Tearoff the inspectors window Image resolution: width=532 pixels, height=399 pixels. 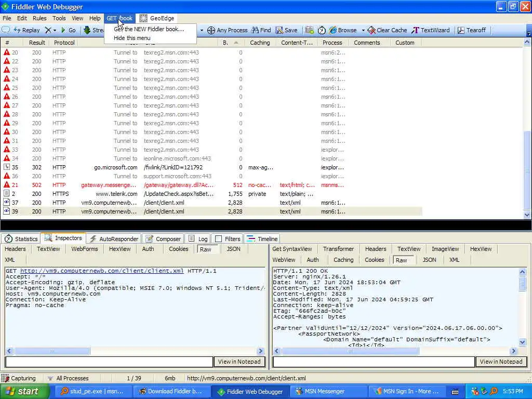472,30
